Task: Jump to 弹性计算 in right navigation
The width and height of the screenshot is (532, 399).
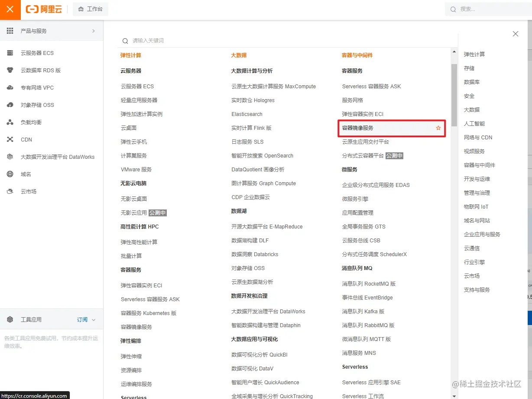Action: tap(474, 55)
